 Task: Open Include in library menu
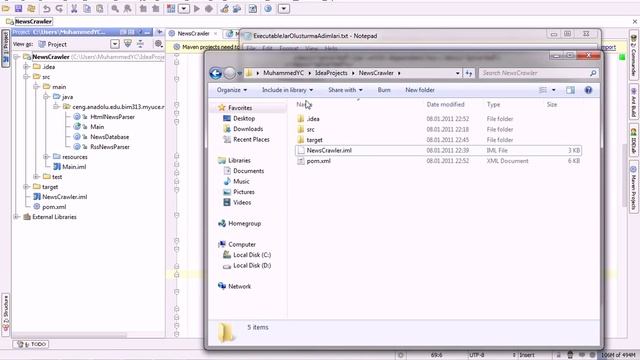(x=287, y=90)
